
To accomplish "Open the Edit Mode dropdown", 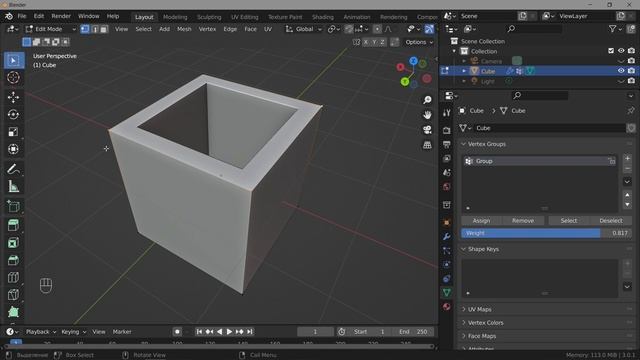I will (x=50, y=29).
